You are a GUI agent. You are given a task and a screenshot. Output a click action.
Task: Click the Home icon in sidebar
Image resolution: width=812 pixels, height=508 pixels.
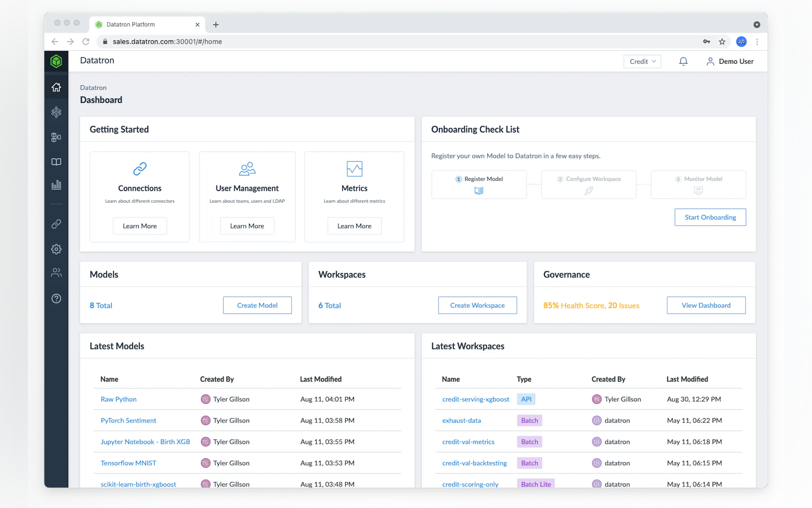[x=56, y=87]
